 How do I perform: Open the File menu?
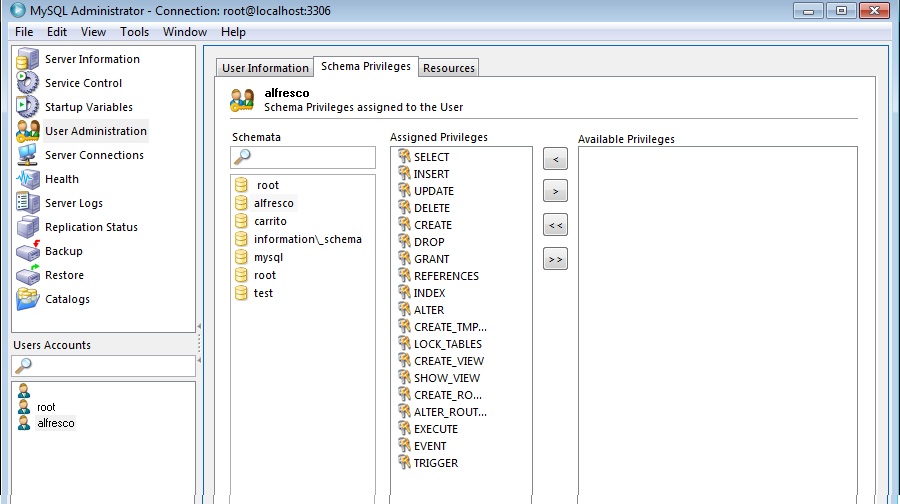(24, 32)
